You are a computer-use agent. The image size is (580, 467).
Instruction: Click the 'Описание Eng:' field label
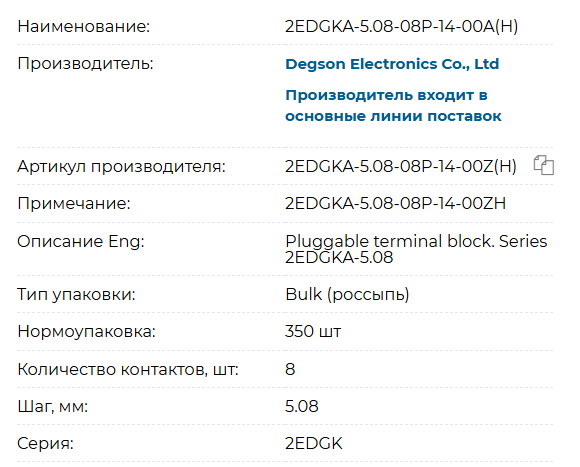(x=81, y=241)
